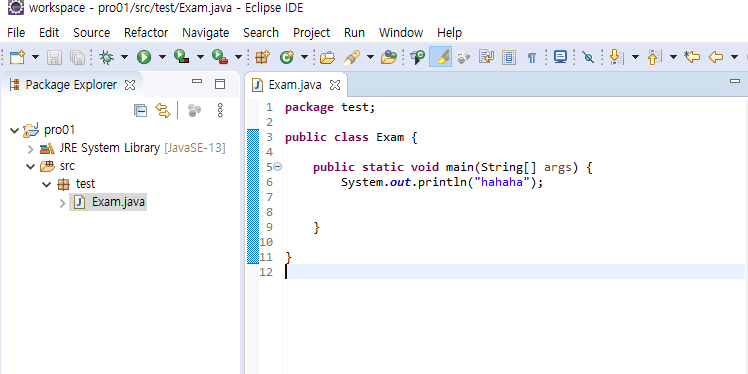Close the Exam.java editor tab
This screenshot has height=374, width=748.
coord(335,85)
